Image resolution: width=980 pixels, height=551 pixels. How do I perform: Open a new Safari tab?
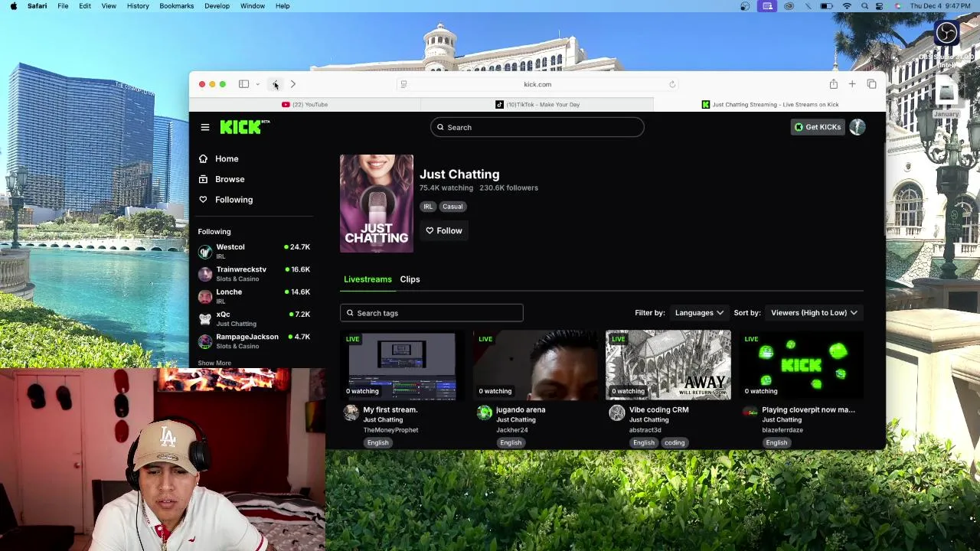click(x=851, y=84)
